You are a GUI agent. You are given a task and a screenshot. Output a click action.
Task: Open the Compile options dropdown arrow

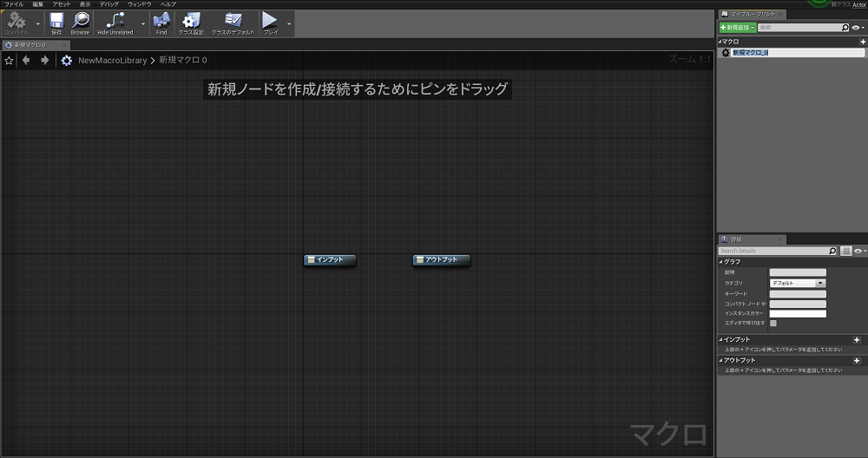38,23
